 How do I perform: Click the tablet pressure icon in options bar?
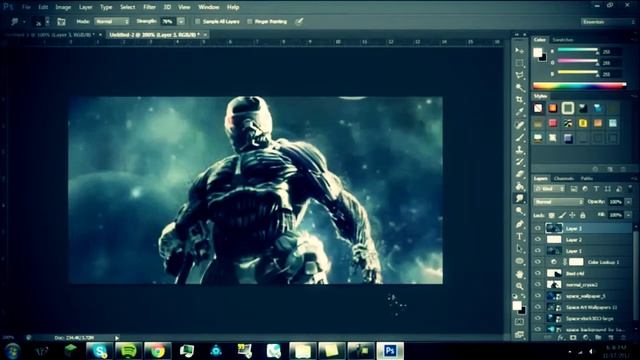point(299,21)
